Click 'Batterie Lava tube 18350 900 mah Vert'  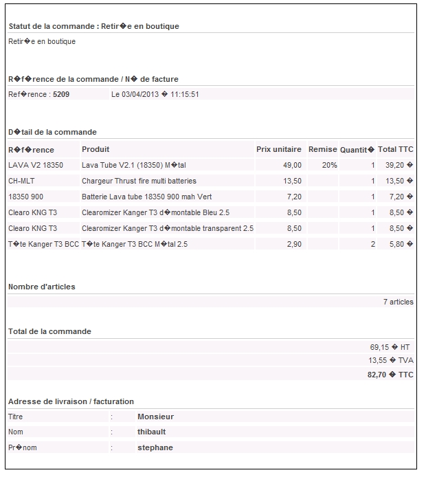(146, 197)
